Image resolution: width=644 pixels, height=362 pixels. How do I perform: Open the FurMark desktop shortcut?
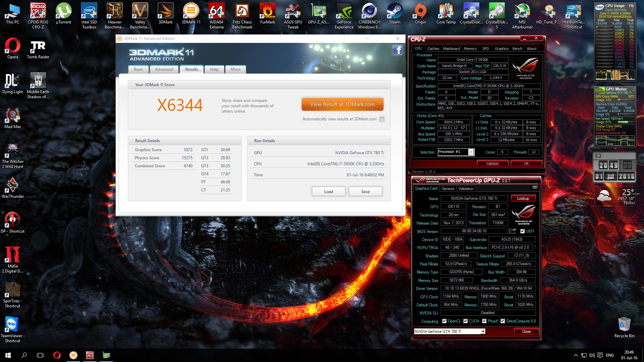click(267, 13)
